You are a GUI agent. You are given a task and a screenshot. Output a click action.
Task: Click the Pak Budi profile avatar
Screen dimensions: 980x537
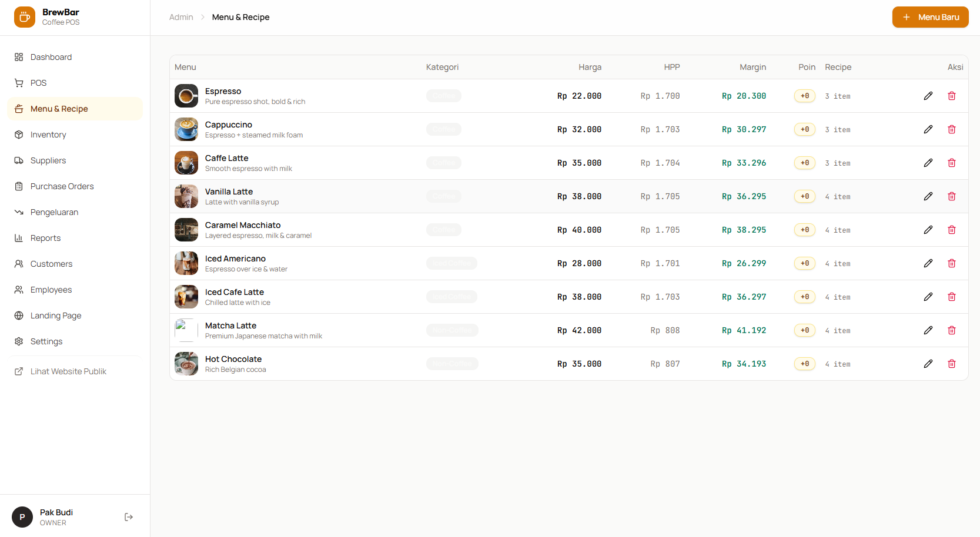tap(22, 517)
